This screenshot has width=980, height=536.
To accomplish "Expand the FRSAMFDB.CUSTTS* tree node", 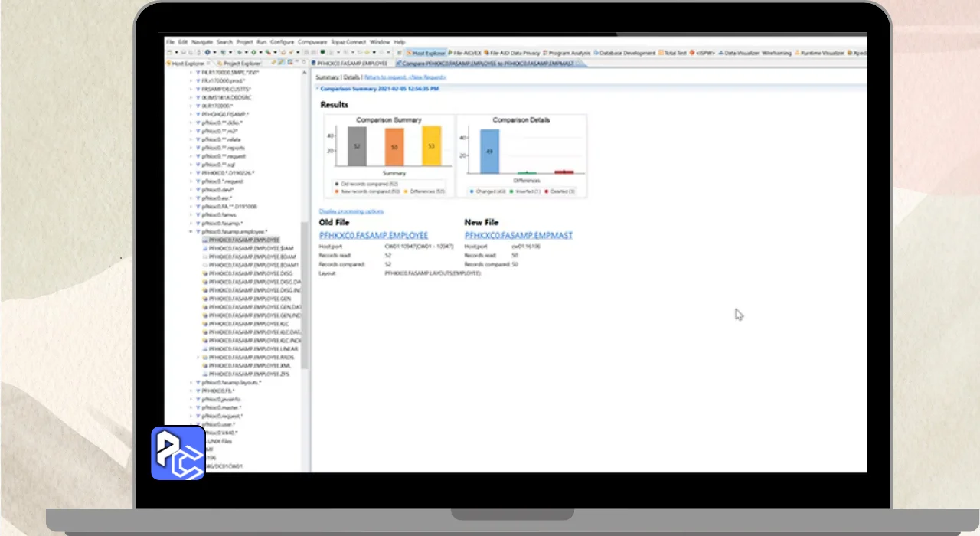I will pos(191,89).
